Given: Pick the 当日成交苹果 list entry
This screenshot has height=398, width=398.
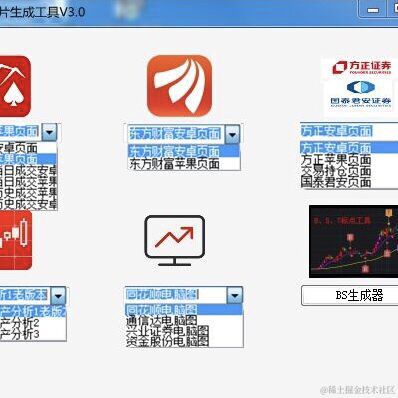Looking at the screenshot, I should [x=29, y=182].
